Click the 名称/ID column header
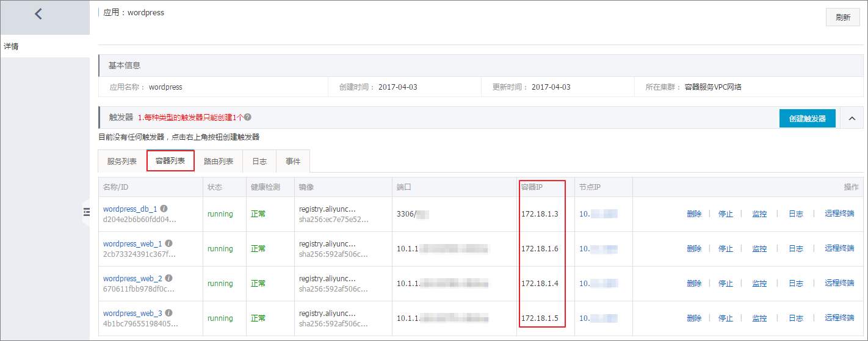This screenshot has width=868, height=341. coord(116,187)
